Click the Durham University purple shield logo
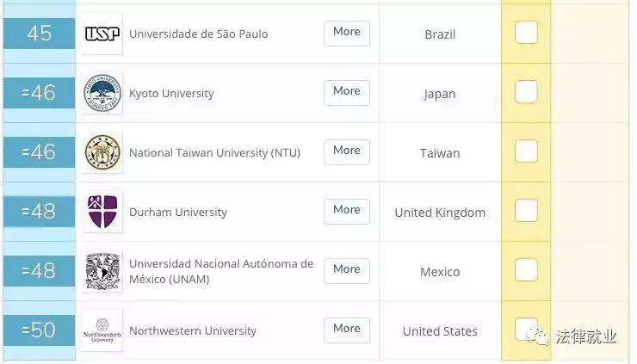 pyautogui.click(x=102, y=213)
